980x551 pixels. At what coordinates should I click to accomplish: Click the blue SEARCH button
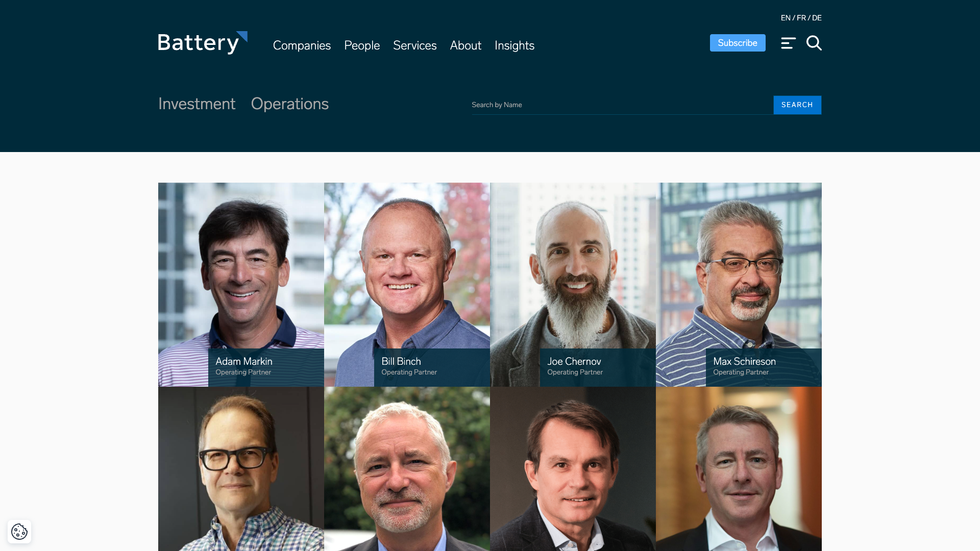pos(797,105)
